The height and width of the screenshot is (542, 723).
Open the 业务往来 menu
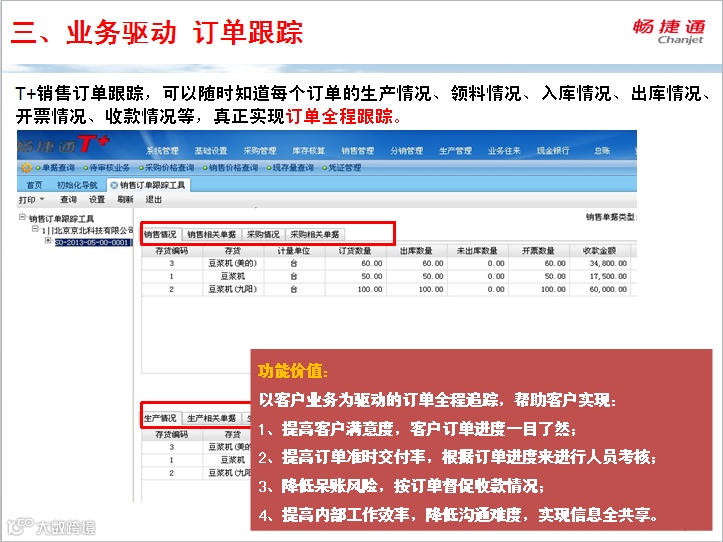pyautogui.click(x=504, y=151)
